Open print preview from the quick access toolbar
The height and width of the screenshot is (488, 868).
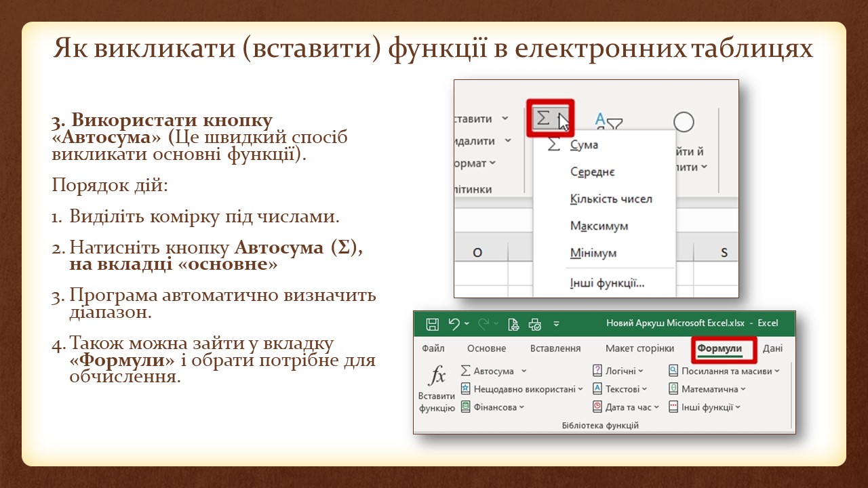tap(513, 324)
